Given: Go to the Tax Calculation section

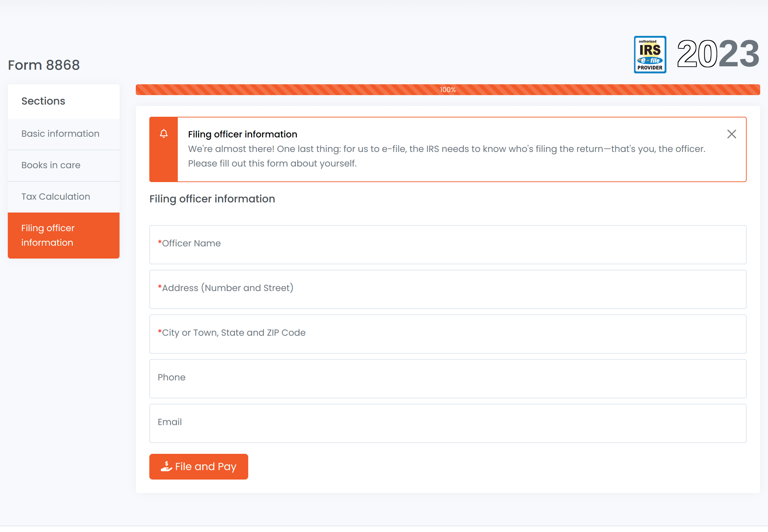Looking at the screenshot, I should pyautogui.click(x=64, y=197).
